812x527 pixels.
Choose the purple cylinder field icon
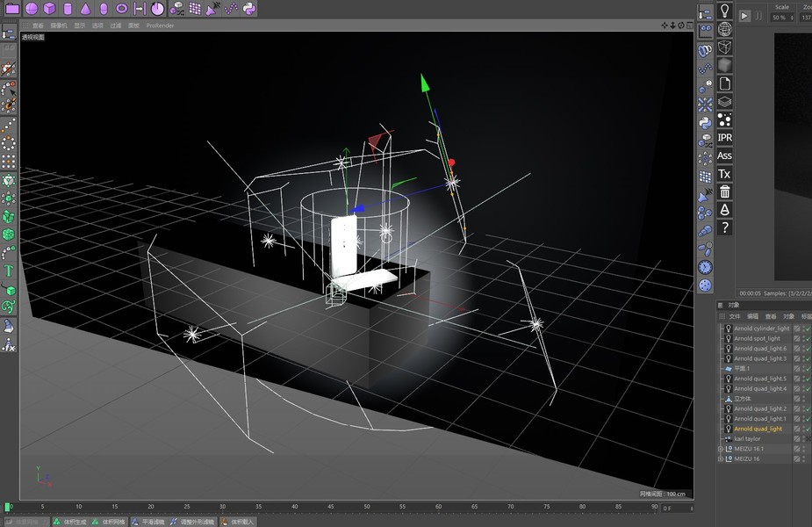[68, 8]
